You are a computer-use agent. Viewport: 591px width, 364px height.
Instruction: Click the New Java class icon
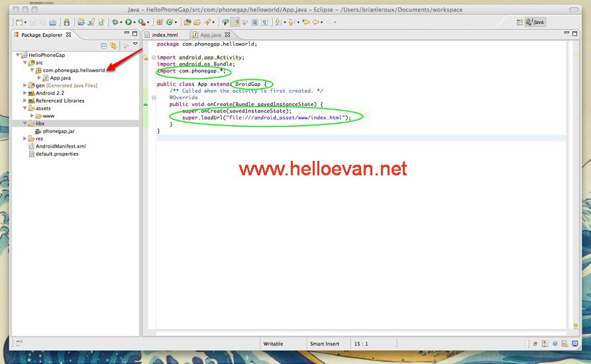pyautogui.click(x=170, y=23)
